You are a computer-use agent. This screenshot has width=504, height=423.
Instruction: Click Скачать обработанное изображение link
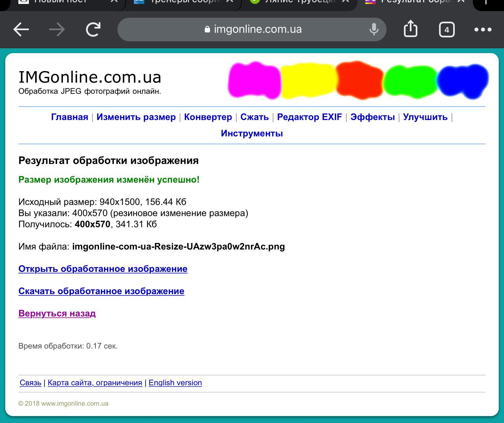101,291
